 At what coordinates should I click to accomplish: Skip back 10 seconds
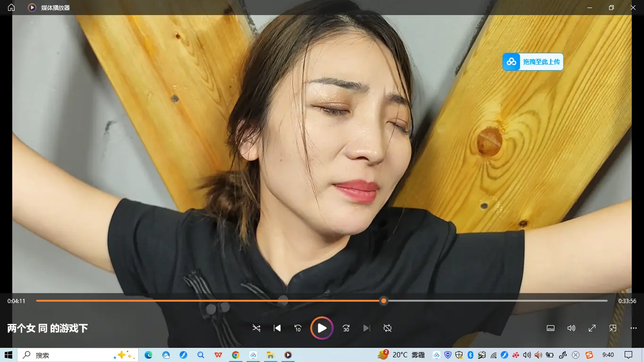pos(298,328)
